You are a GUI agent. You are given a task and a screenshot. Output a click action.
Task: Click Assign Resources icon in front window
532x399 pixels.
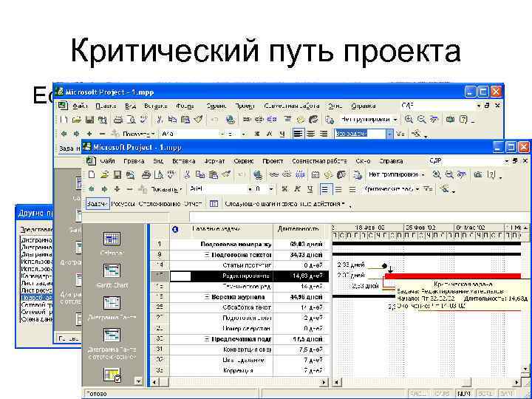click(x=341, y=174)
